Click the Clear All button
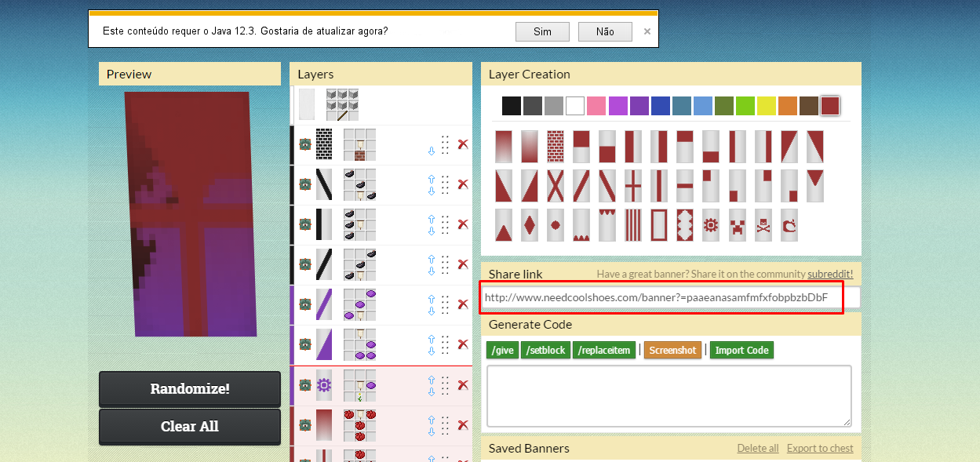 coord(190,427)
